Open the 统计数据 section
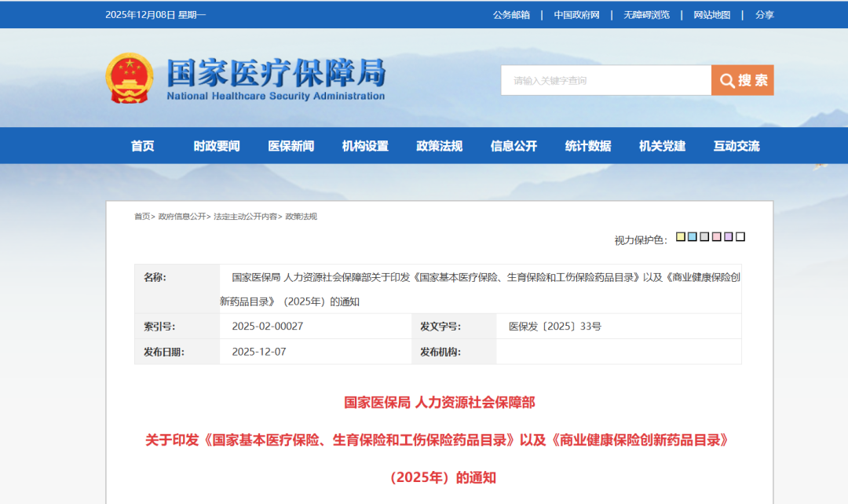The image size is (848, 504). [587, 145]
